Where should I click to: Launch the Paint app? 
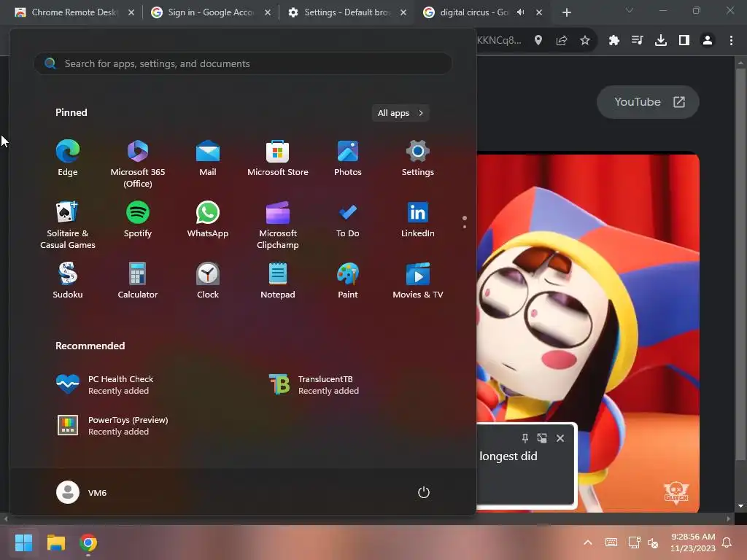pos(348,281)
